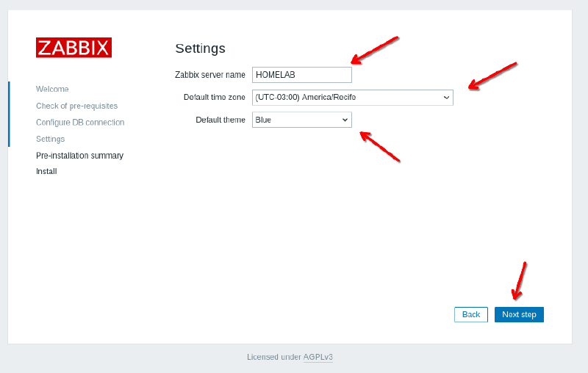The width and height of the screenshot is (588, 373).
Task: Open the Default time zone dropdown arrow
Action: click(x=446, y=98)
